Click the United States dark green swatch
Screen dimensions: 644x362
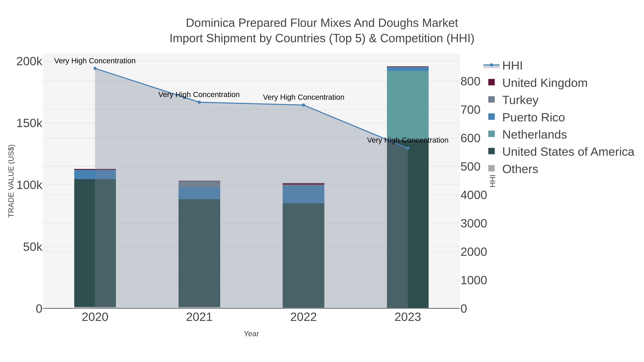pos(492,151)
